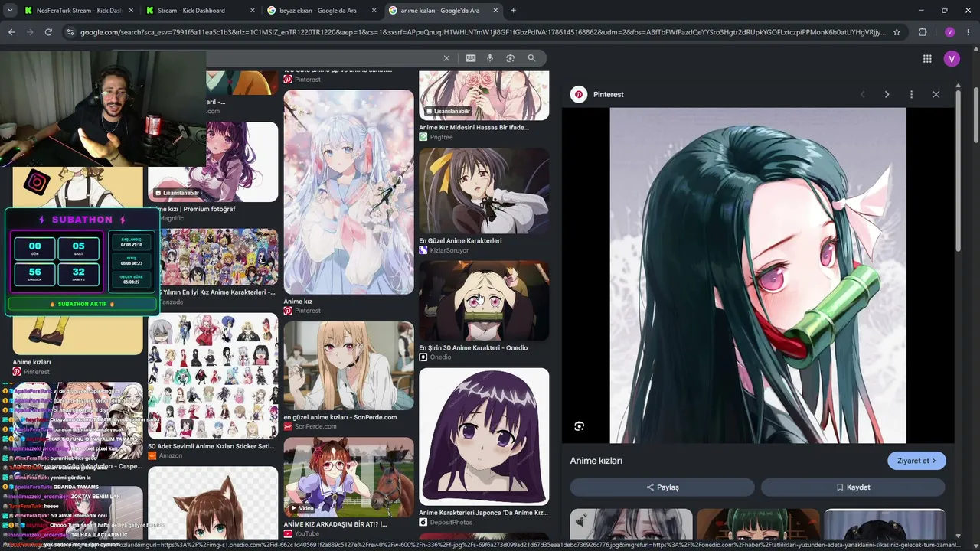Open the Google apps grid
This screenshot has width=980, height=551.
coord(927,59)
